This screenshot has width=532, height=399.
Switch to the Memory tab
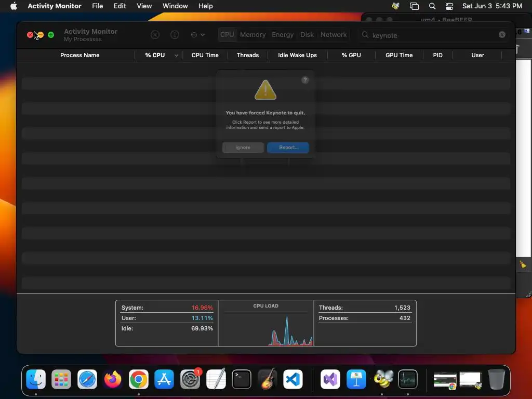click(x=253, y=35)
